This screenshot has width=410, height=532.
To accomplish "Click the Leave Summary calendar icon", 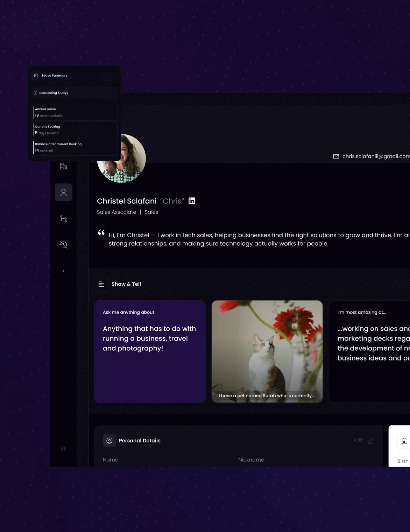I will [x=36, y=75].
